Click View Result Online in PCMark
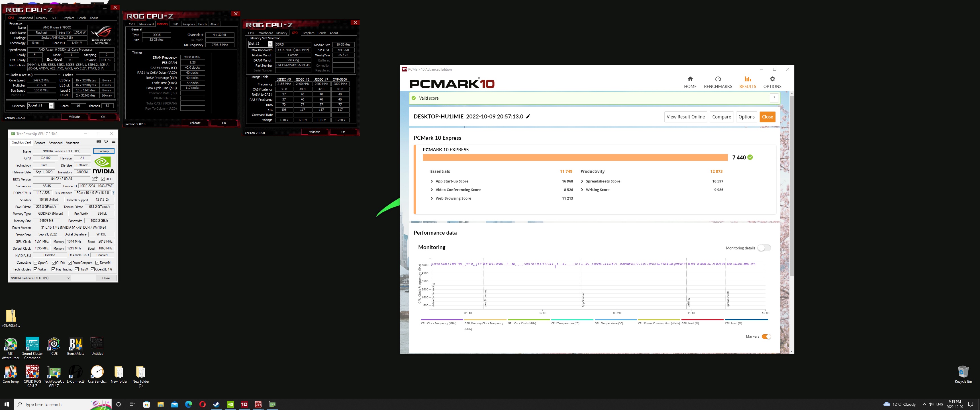Image resolution: width=980 pixels, height=410 pixels. [x=685, y=117]
